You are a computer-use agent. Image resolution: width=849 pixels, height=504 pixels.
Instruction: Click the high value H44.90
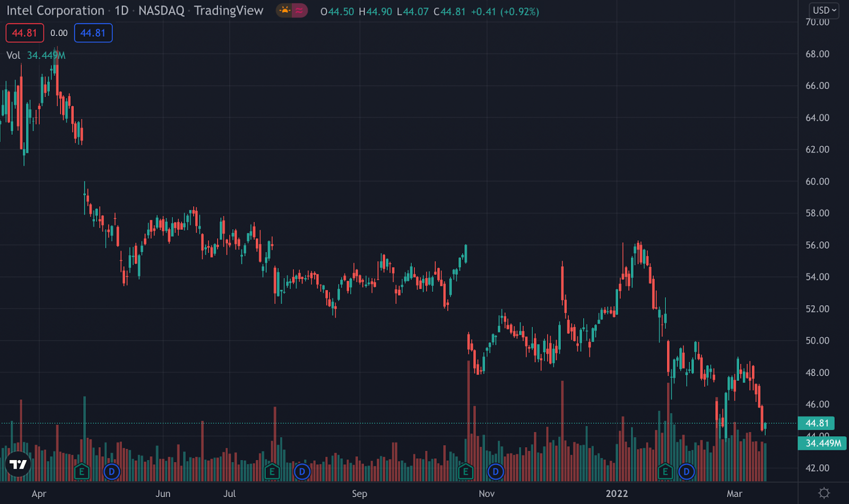[x=376, y=12]
